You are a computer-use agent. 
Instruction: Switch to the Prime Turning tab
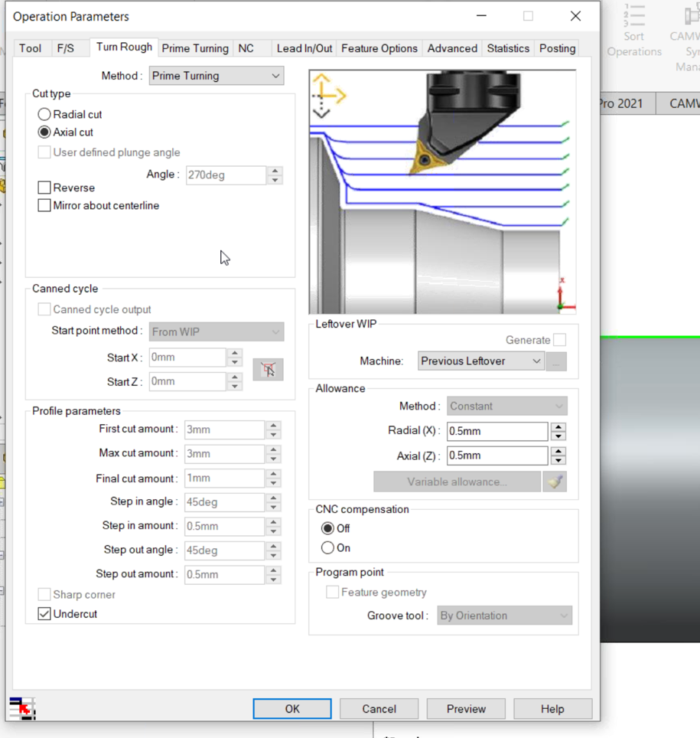195,48
